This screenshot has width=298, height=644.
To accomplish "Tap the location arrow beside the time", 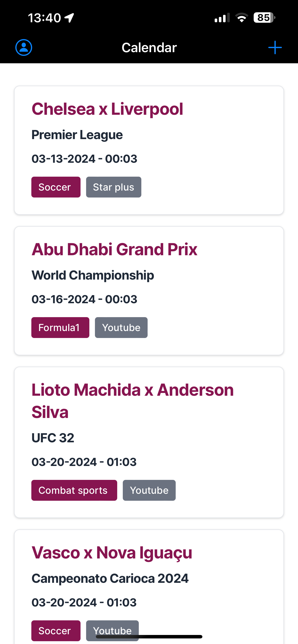I will (x=69, y=18).
